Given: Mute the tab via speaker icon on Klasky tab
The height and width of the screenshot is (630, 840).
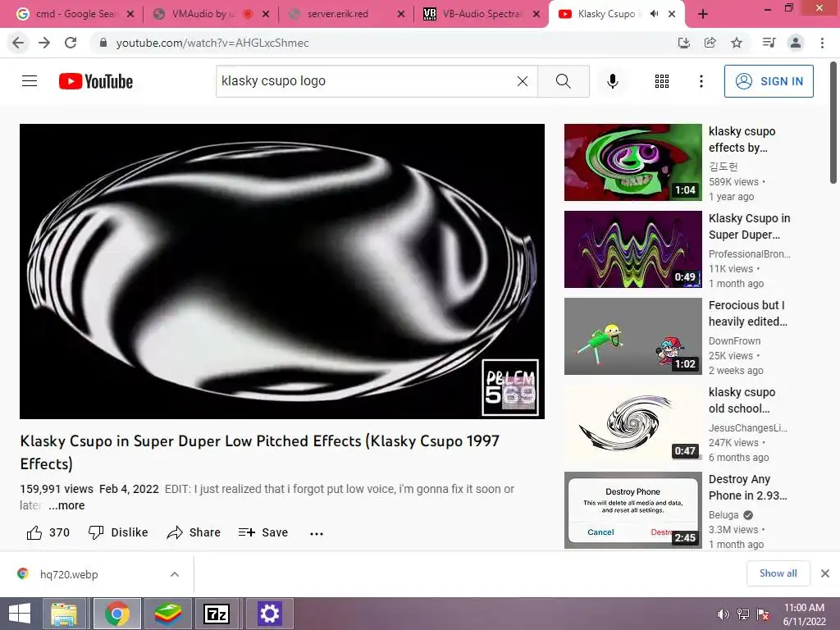Looking at the screenshot, I should 654,14.
